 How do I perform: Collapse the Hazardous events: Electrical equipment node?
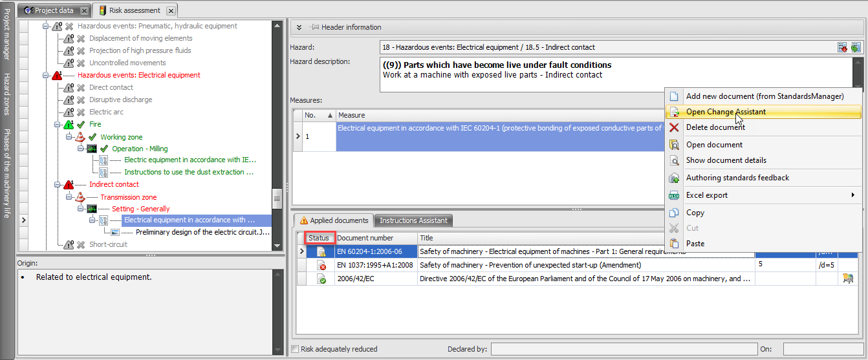46,75
